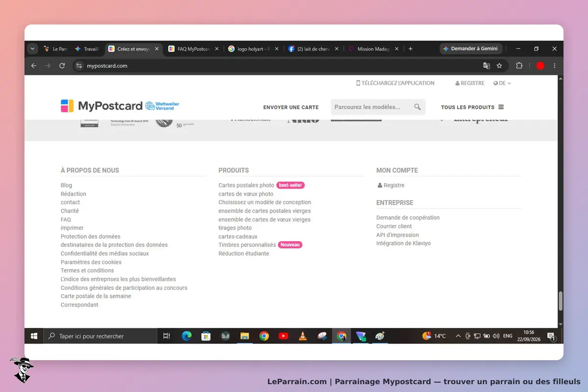The height and width of the screenshot is (392, 588).
Task: Click tirages photo link
Action: 235,228
